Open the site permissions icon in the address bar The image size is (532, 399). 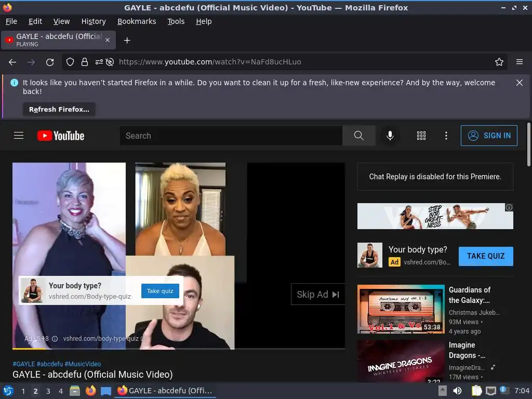point(99,62)
